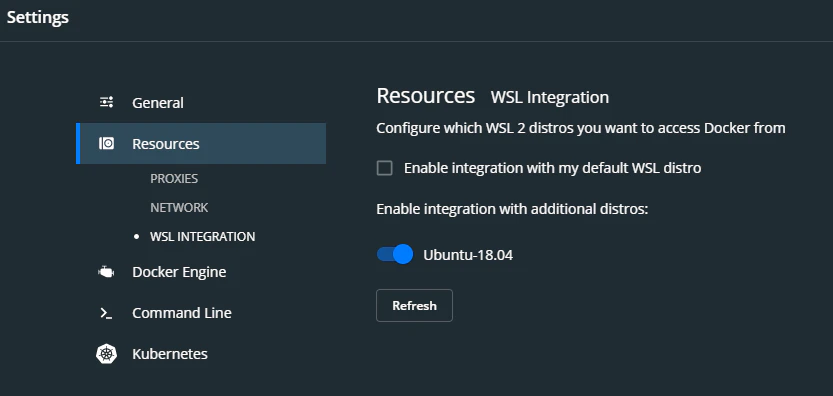Click the Refresh button
833x396 pixels.
tap(414, 306)
